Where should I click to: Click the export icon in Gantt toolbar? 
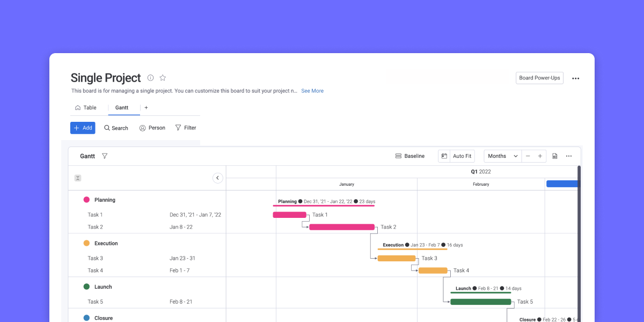pos(554,156)
